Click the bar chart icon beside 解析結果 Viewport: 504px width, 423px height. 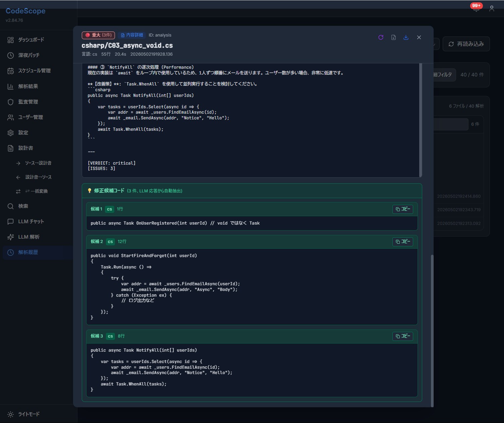point(11,86)
